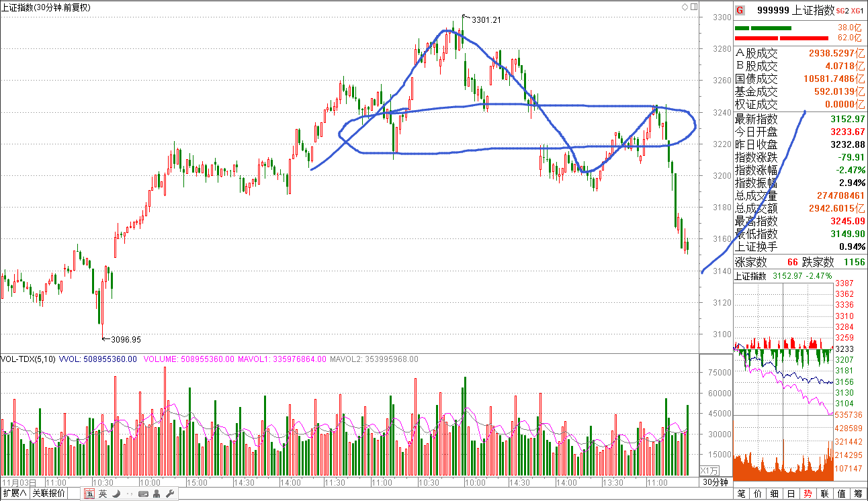This screenshot has width=868, height=501.
Task: Open the soft keyboard icon
Action: point(142,494)
